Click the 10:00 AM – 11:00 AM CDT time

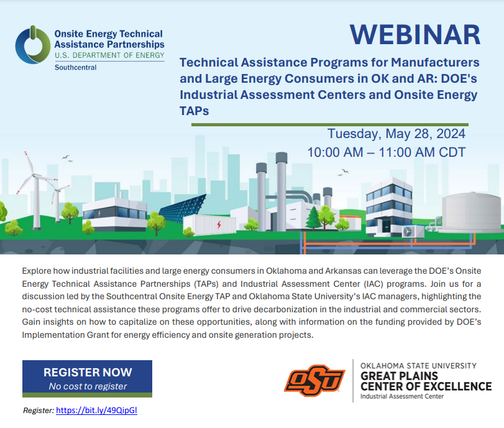[x=386, y=152]
